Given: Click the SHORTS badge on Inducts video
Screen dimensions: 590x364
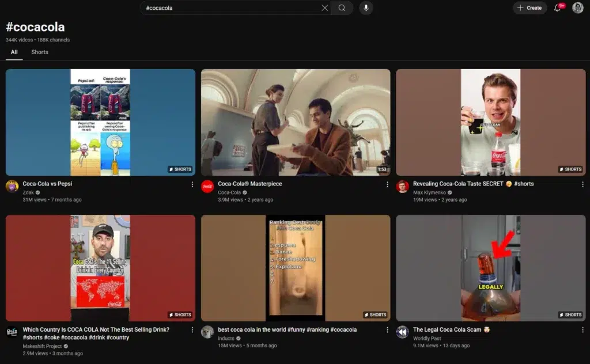Looking at the screenshot, I should click(x=375, y=315).
